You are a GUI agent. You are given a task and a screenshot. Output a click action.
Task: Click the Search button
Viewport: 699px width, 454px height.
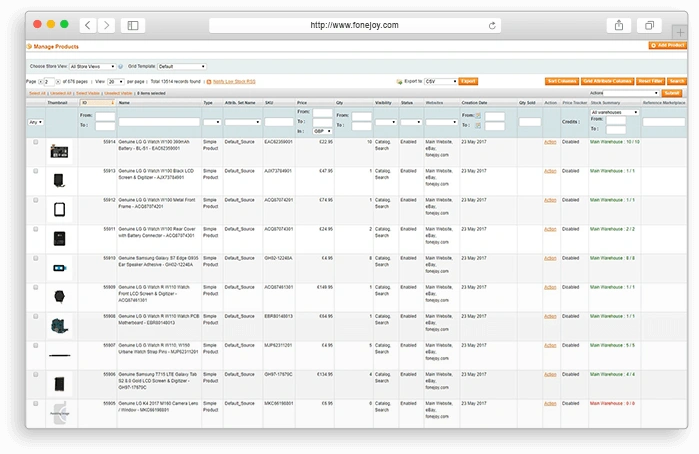click(676, 81)
